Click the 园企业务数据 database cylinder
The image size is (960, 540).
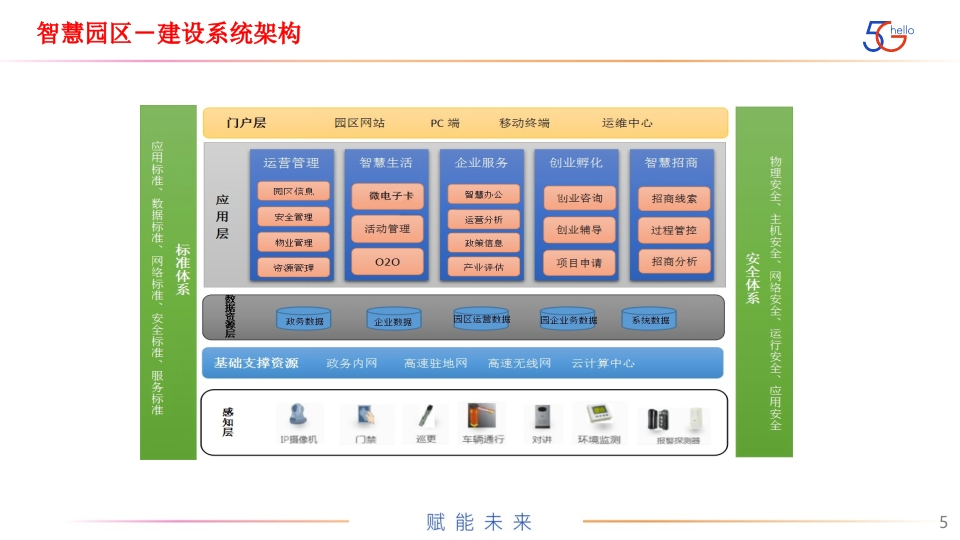[568, 319]
